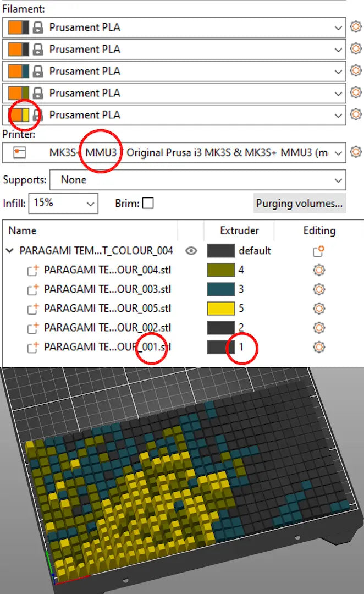Click extruder 'default' text for PARAGAMI object
The image size is (364, 594).
tap(255, 251)
